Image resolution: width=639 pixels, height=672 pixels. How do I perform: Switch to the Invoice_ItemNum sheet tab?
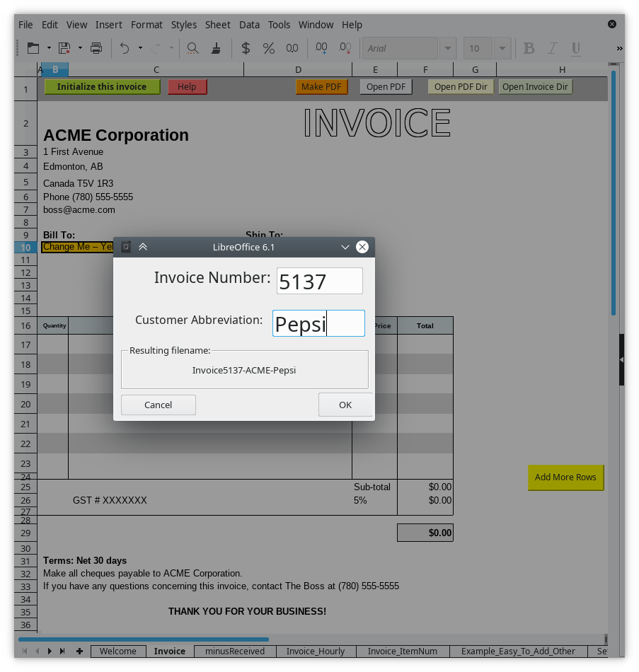402,651
